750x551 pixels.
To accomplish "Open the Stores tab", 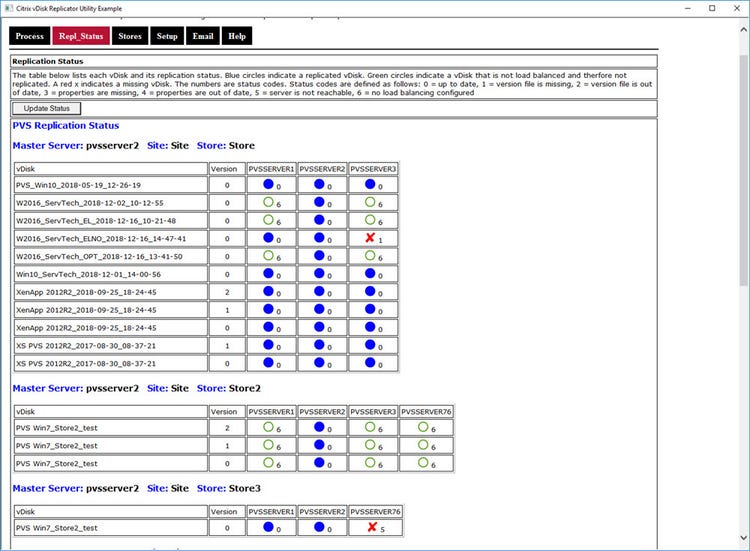I will click(130, 36).
